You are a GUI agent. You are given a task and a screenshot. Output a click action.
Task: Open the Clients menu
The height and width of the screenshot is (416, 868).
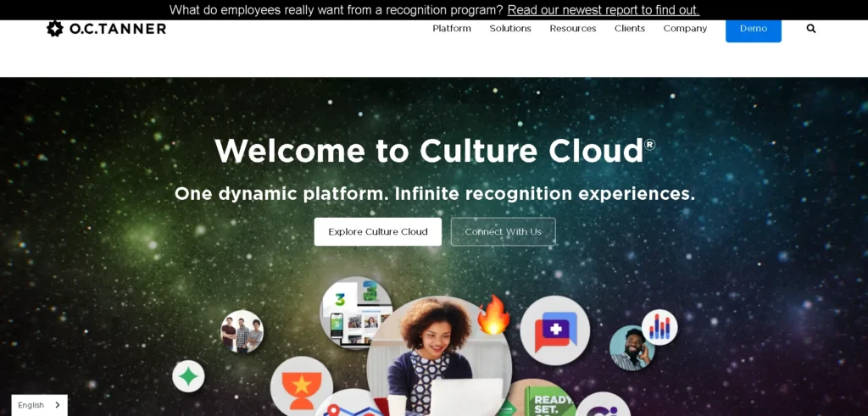coord(630,29)
